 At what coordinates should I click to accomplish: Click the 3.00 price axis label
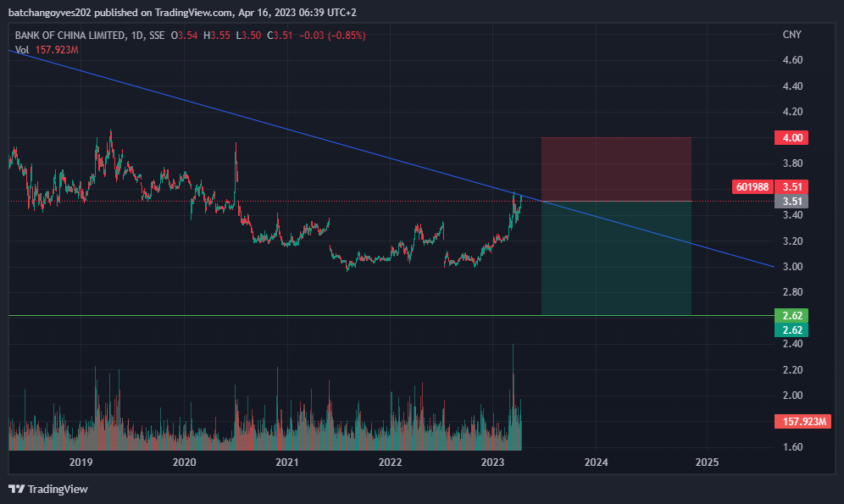(792, 266)
